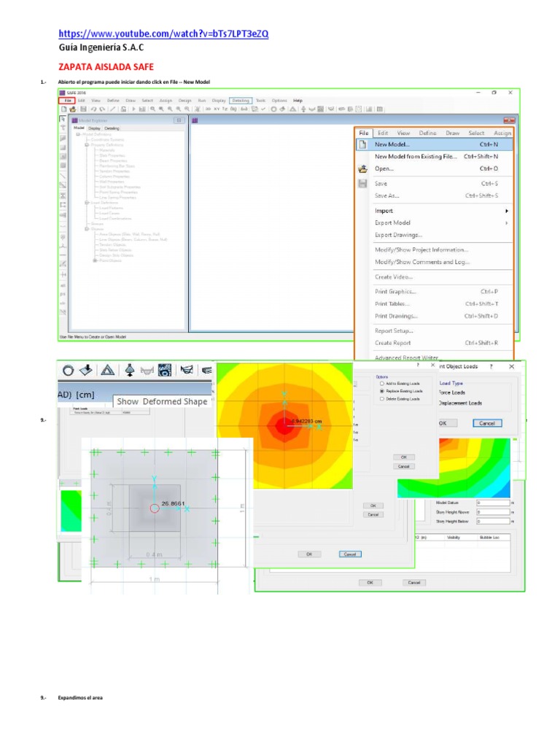Open the Help menu in SAFE menu bar
The width and height of the screenshot is (560, 747).
coord(297,101)
